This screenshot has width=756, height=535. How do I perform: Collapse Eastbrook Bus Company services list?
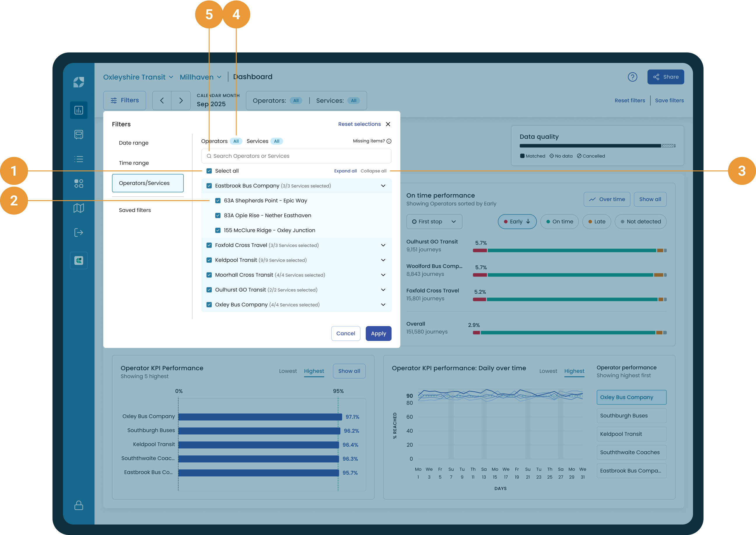coord(383,186)
